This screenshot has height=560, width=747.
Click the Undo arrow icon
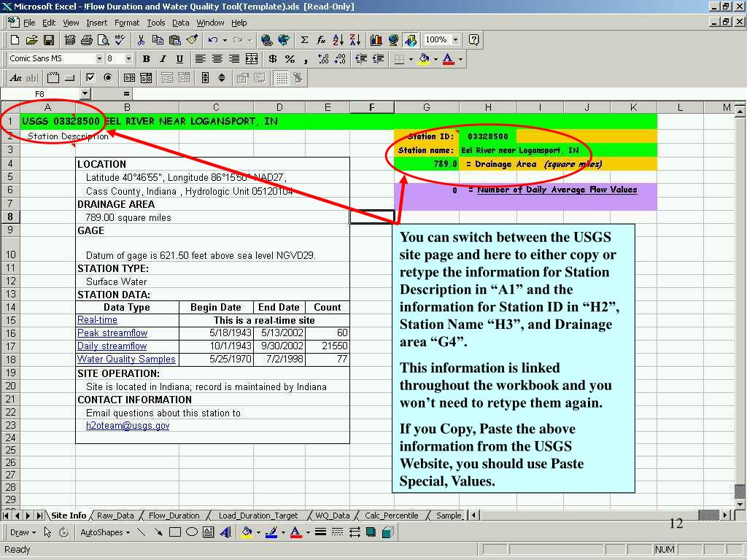click(213, 40)
